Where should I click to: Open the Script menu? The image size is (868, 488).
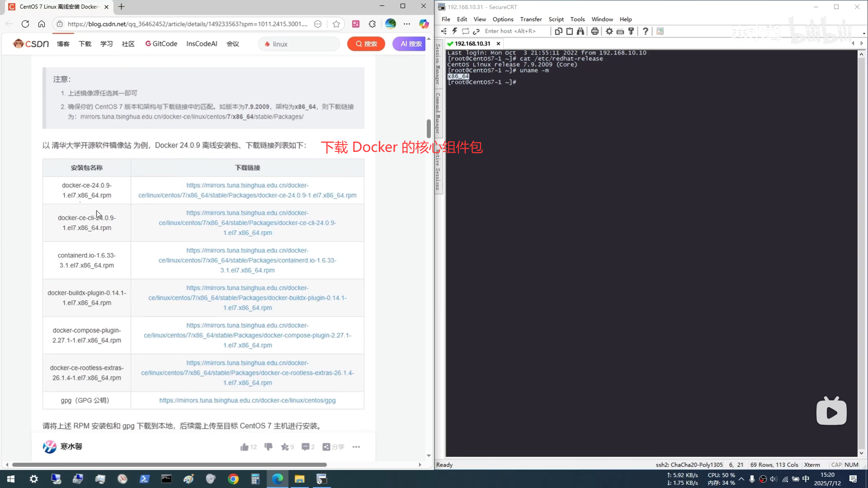click(x=556, y=19)
